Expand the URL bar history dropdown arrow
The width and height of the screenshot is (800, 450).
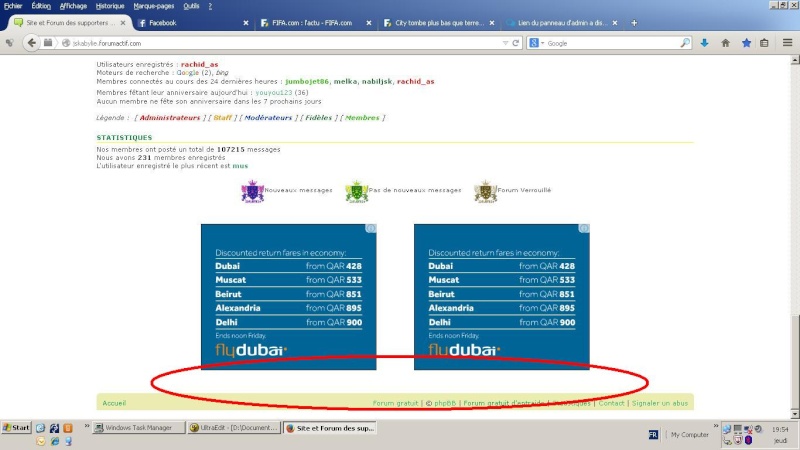coord(505,43)
